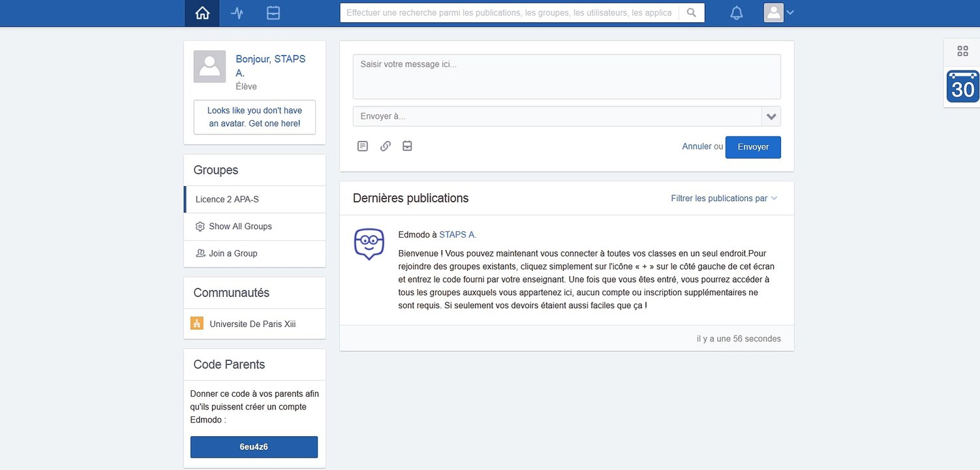Image resolution: width=980 pixels, height=470 pixels.
Task: Click the profile avatar placeholder in sidebar
Action: (209, 67)
